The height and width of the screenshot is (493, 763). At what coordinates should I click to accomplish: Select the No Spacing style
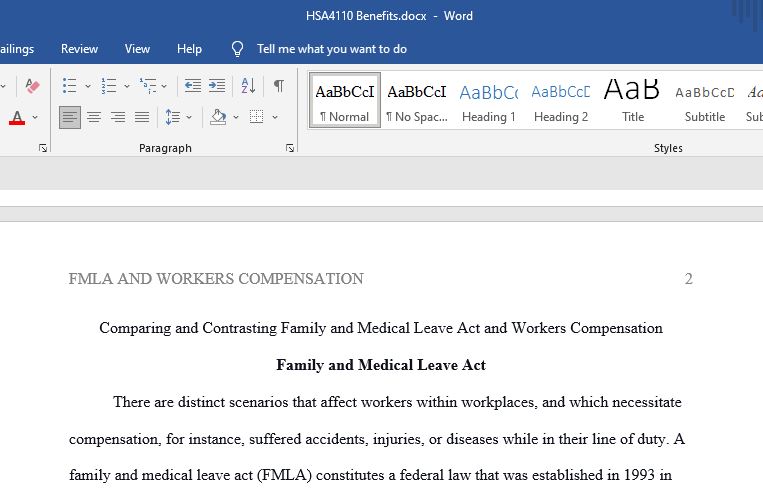click(417, 101)
